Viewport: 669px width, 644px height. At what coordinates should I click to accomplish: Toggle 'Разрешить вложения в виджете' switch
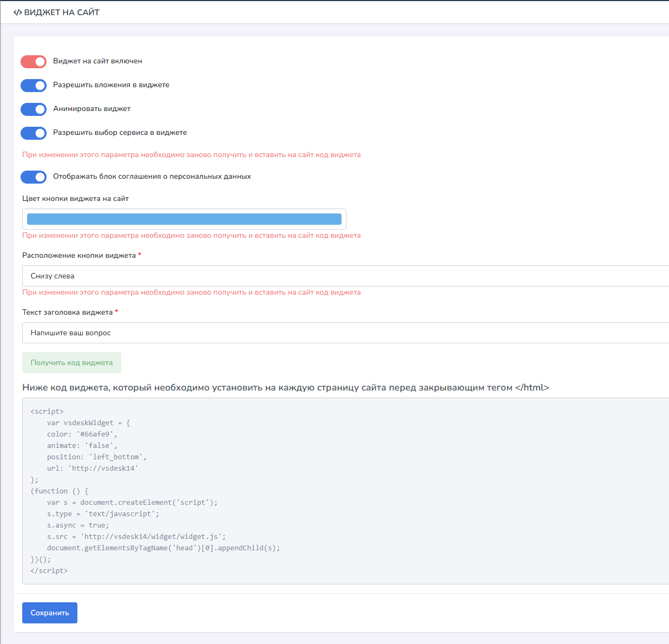tap(34, 86)
